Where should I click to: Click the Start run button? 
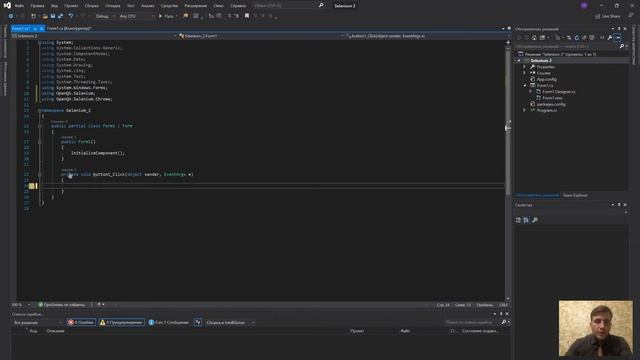167,16
